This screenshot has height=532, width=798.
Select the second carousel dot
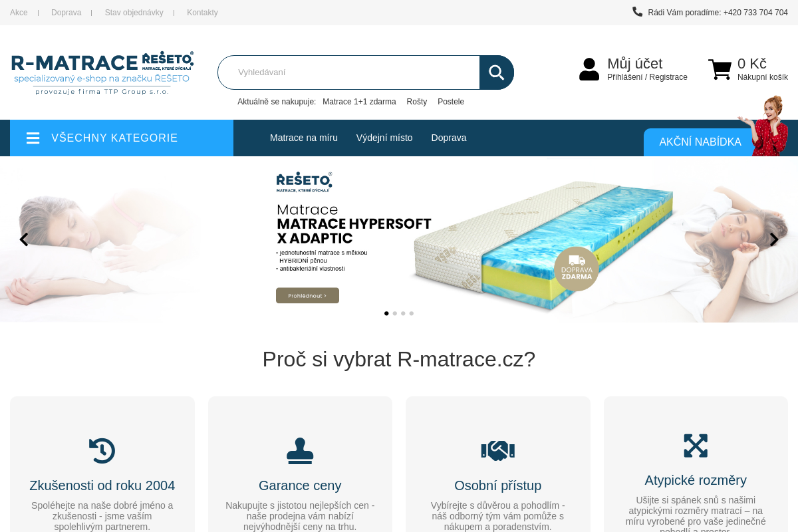(x=394, y=313)
